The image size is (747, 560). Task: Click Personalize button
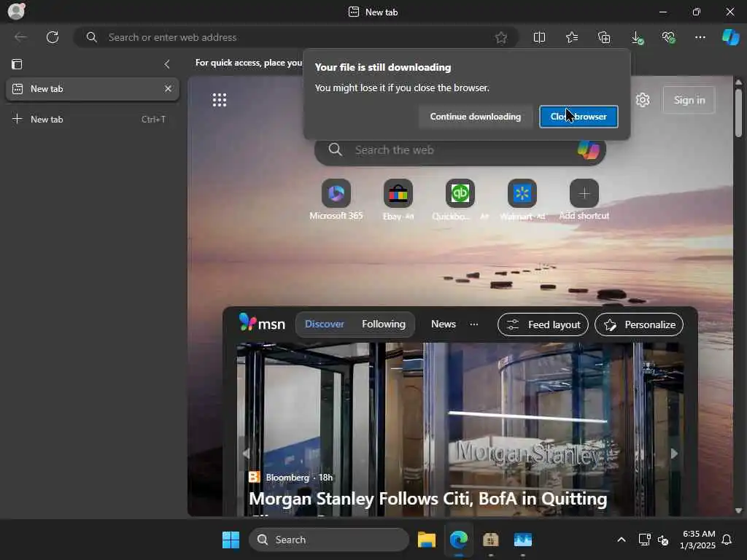(639, 324)
